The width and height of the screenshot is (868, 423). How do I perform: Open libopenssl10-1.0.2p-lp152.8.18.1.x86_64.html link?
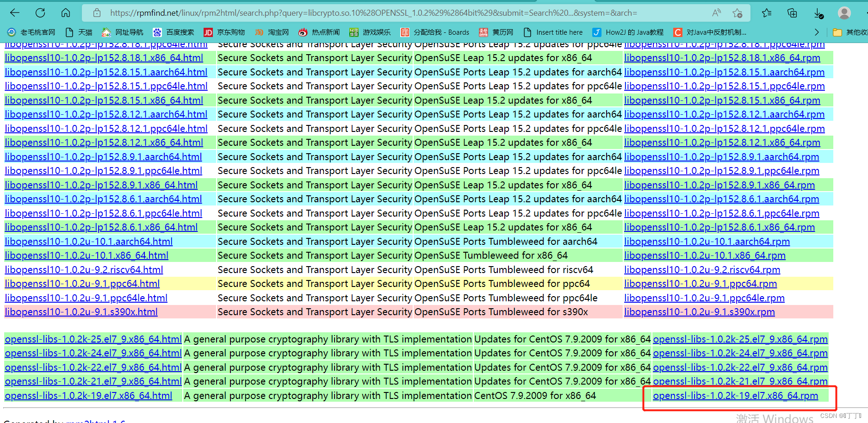click(104, 58)
